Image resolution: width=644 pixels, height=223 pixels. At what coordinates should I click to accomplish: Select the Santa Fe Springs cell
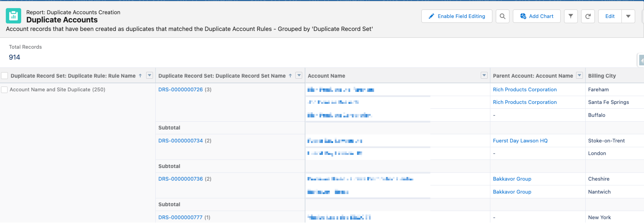coord(614,102)
